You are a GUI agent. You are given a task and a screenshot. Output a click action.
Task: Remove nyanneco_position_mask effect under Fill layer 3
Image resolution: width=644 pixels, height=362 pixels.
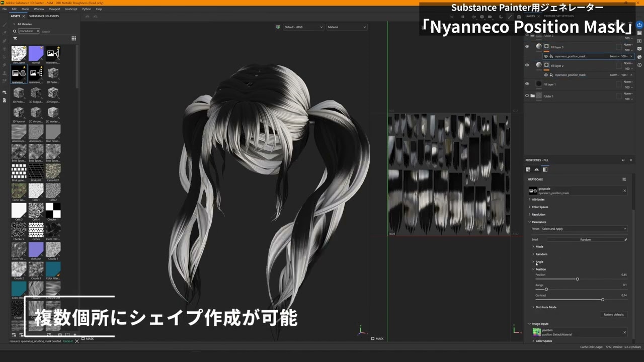click(631, 56)
